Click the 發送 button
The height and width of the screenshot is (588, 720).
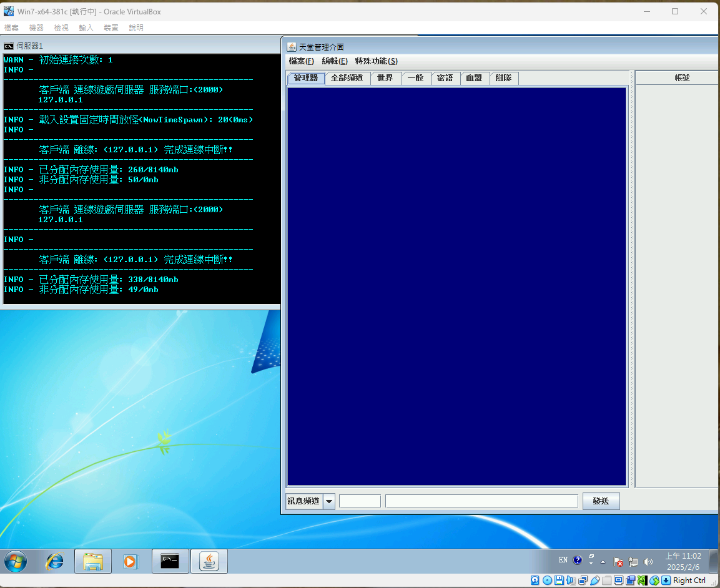point(601,501)
